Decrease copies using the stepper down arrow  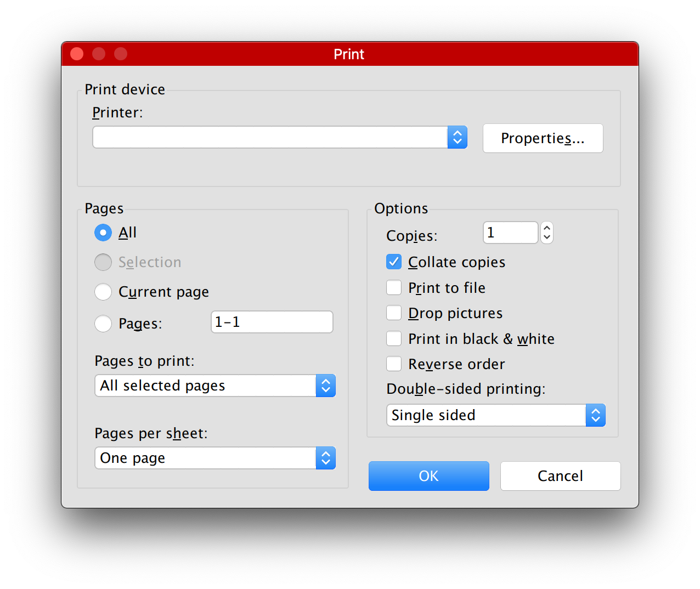[x=547, y=237]
